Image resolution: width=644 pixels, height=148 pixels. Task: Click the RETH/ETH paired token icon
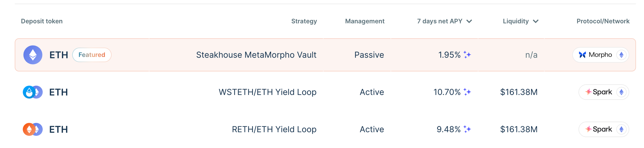(x=33, y=129)
